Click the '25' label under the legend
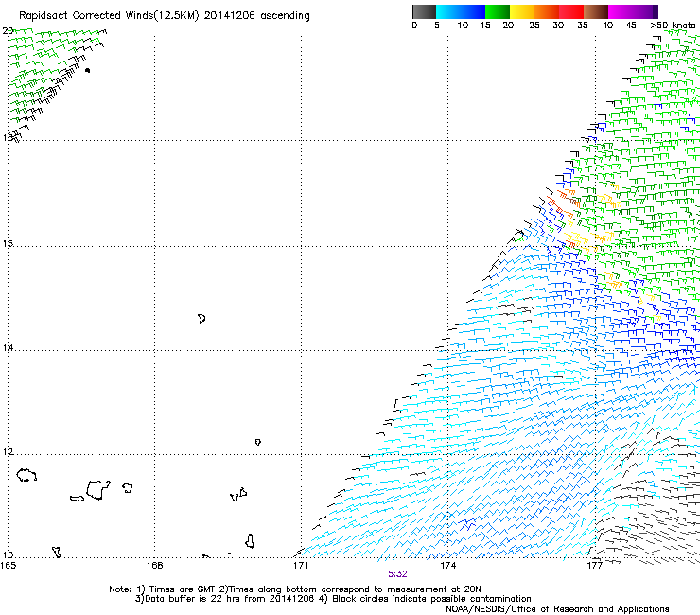Image resolution: width=700 pixels, height=615 pixels. [534, 26]
